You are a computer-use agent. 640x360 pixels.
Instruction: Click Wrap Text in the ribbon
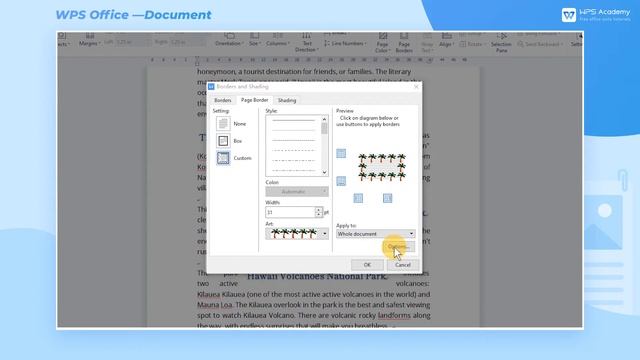(x=427, y=42)
